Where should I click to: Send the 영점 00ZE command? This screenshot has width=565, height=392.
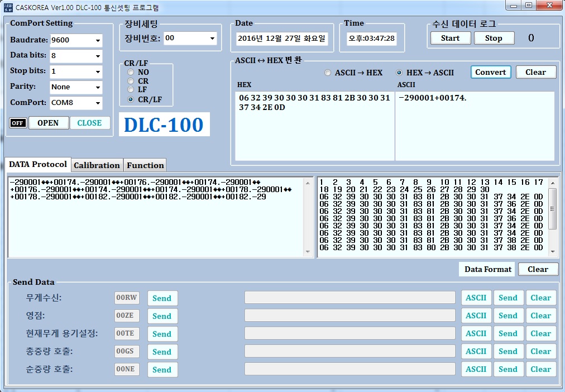162,316
